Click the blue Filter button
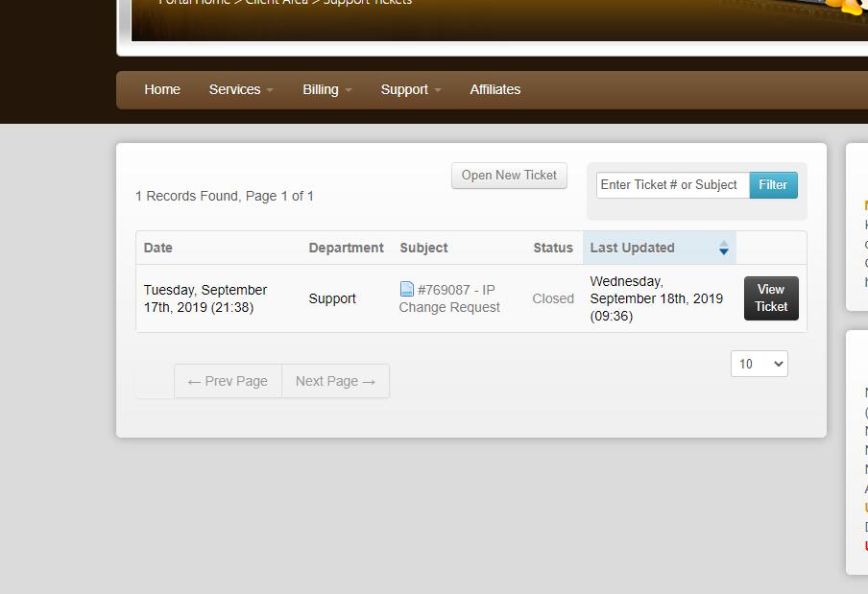 click(773, 185)
